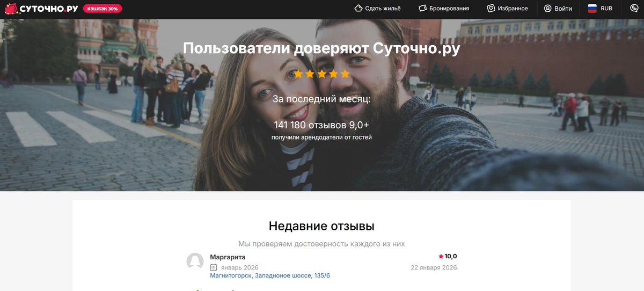Click the Russian flag icon
644x291 pixels.
coord(592,9)
